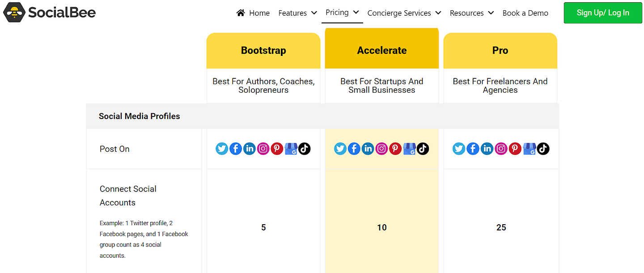The image size is (644, 273).
Task: Open the Pricing dropdown chevron
Action: coord(356,12)
